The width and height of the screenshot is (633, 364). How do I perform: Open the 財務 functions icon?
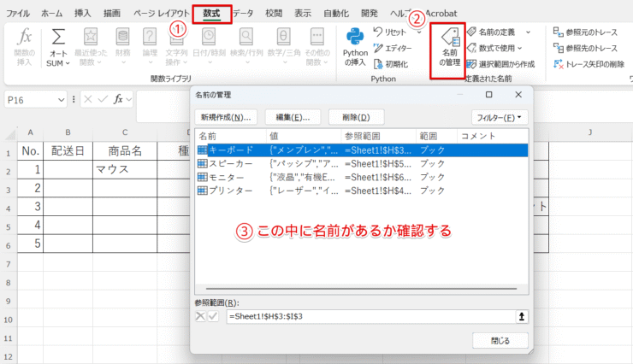pyautogui.click(x=122, y=37)
